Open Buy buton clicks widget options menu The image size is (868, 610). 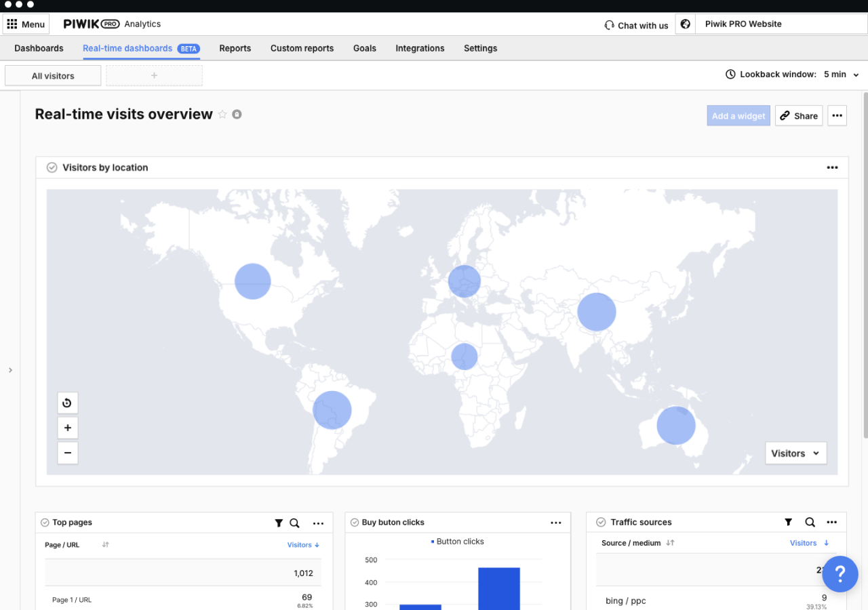[556, 523]
